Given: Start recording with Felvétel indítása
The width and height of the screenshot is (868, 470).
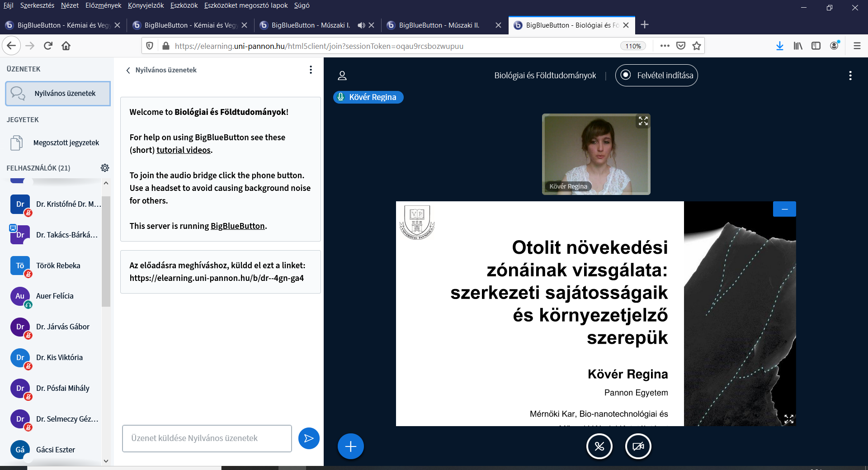Looking at the screenshot, I should coord(656,76).
